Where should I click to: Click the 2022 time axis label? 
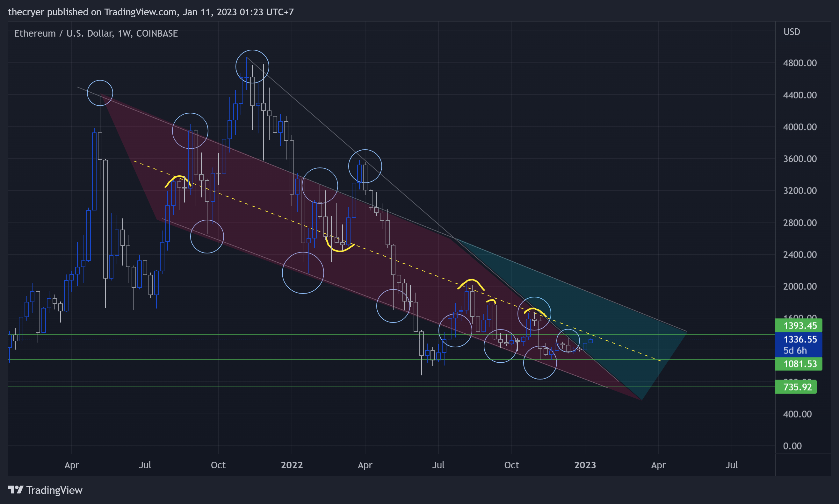(292, 465)
